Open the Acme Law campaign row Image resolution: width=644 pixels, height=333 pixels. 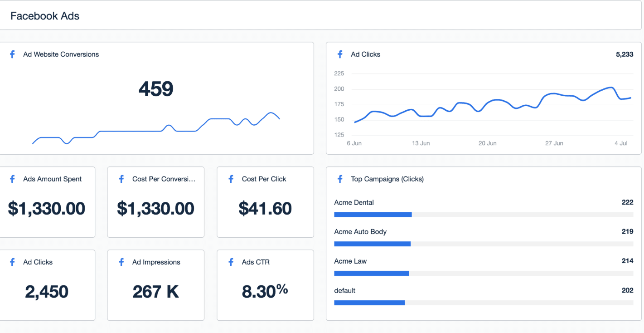click(x=484, y=267)
